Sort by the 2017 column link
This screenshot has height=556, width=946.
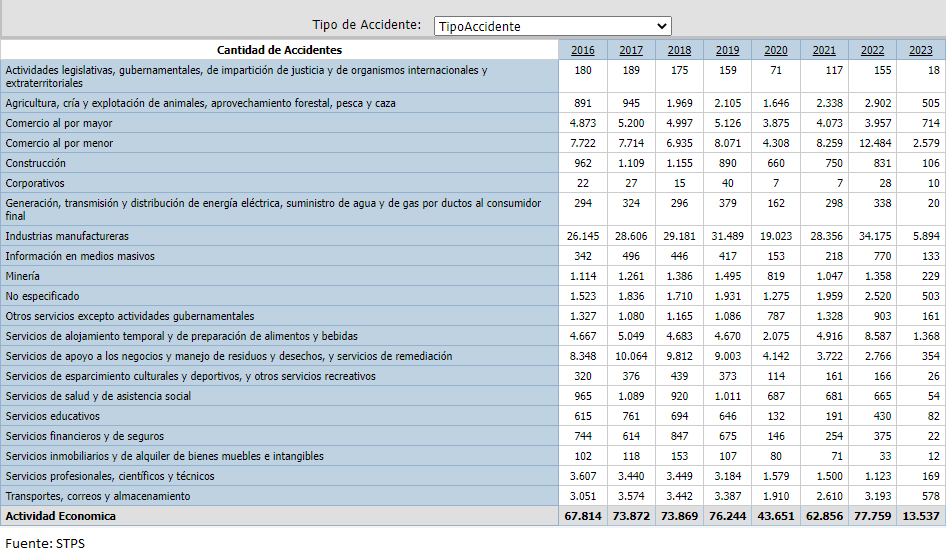pos(631,50)
